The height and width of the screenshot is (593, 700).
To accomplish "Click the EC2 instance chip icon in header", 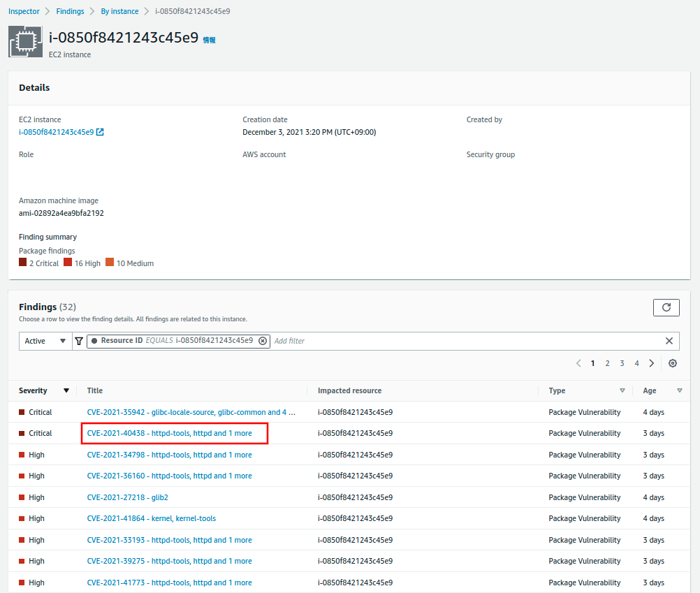I will (x=25, y=42).
